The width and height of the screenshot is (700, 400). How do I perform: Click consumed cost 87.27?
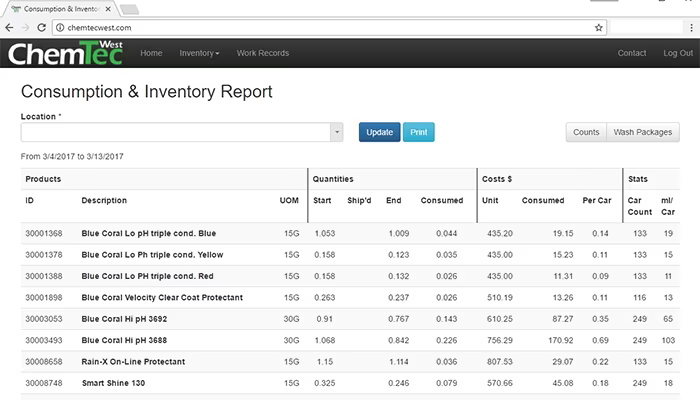[563, 319]
